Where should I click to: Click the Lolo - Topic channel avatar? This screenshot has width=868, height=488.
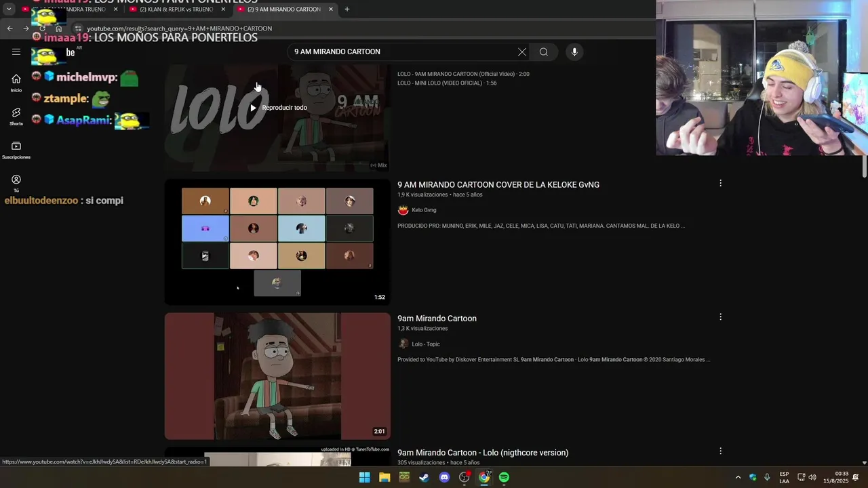click(x=403, y=344)
